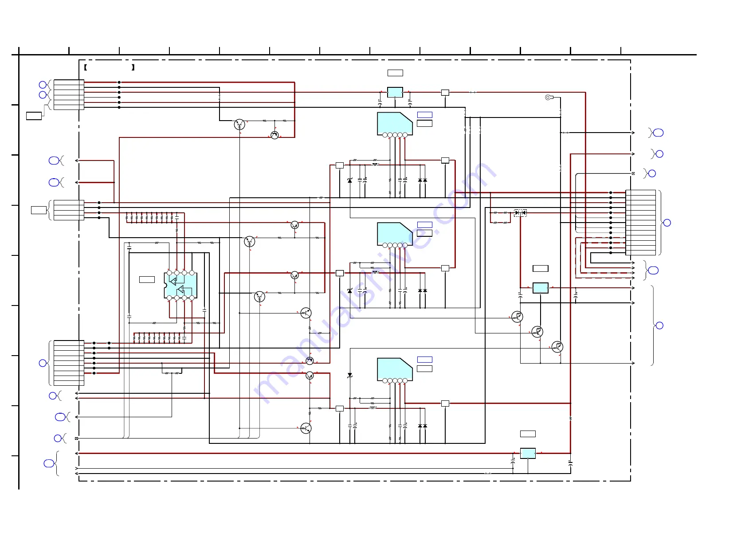The height and width of the screenshot is (560, 745).
Task: Click the empty label box left of op-amp IC
Action: (x=147, y=279)
